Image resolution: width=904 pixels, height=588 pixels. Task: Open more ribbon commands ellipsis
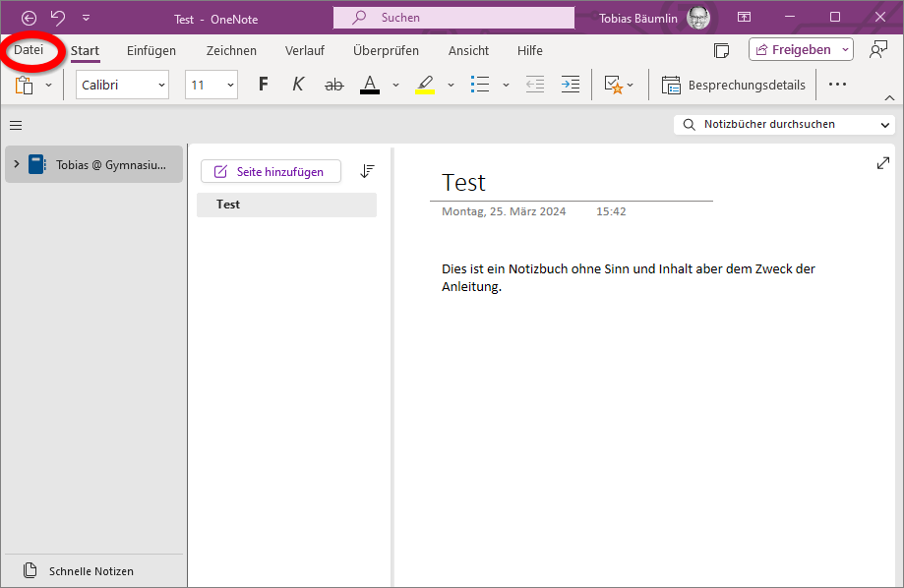837,85
